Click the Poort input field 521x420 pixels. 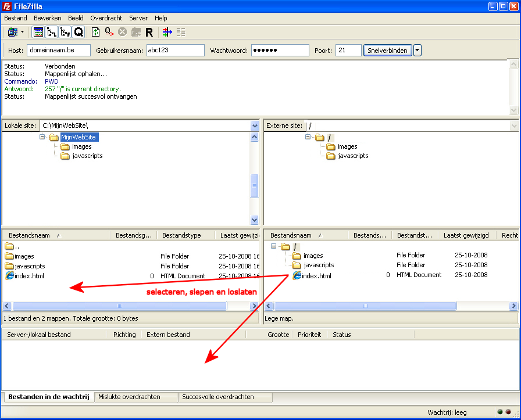tap(348, 50)
